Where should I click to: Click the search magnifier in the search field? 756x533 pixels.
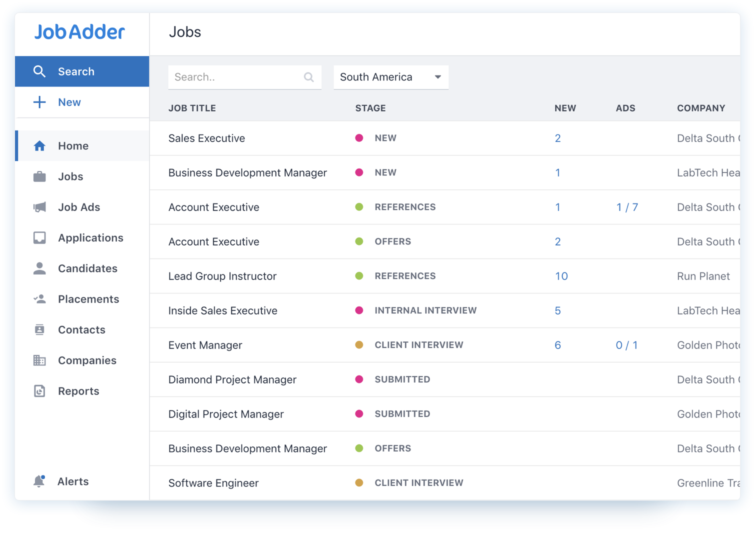tap(308, 77)
